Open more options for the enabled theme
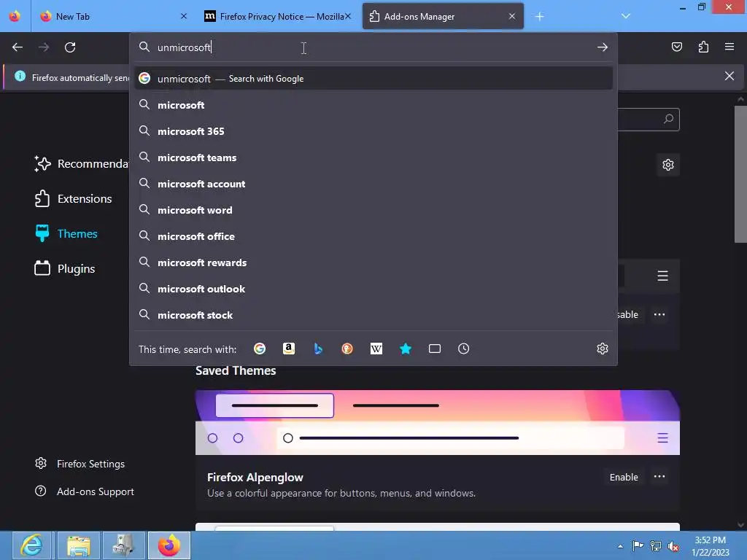The height and width of the screenshot is (560, 747). tap(659, 314)
